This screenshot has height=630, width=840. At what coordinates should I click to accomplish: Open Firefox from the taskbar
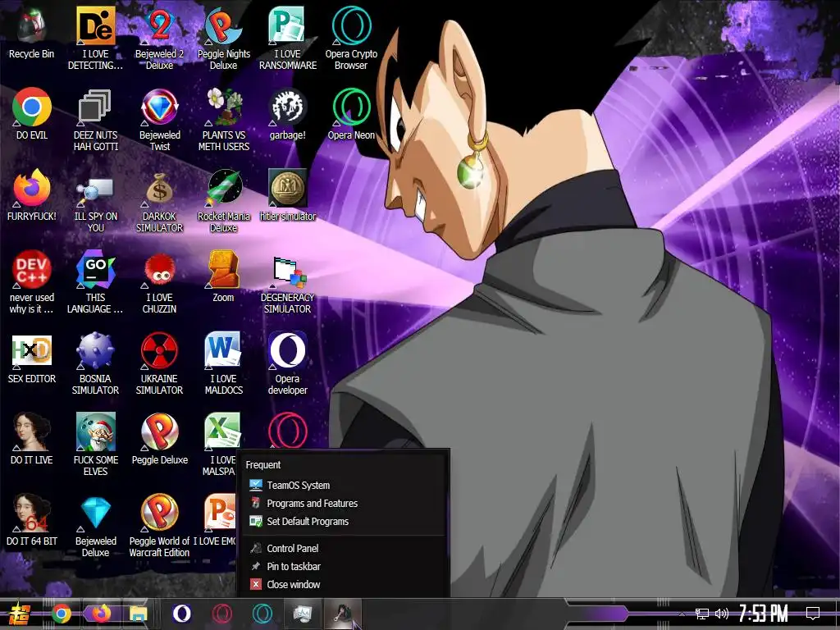click(101, 614)
